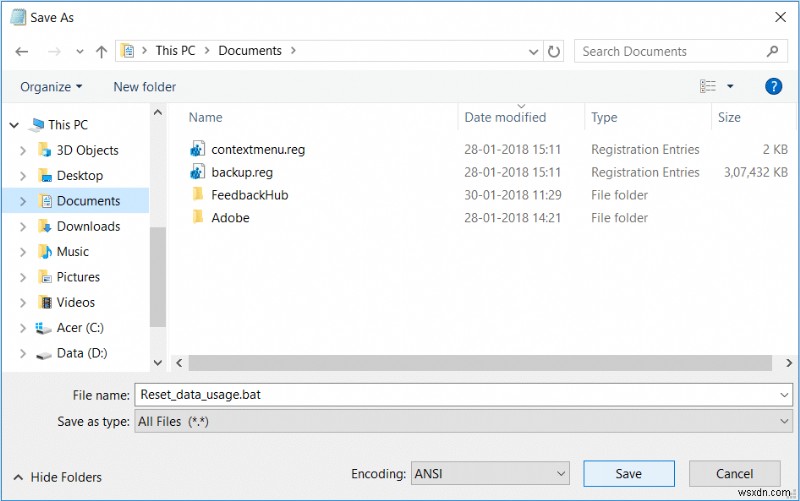Open the view options dropdown arrow

pyautogui.click(x=730, y=86)
